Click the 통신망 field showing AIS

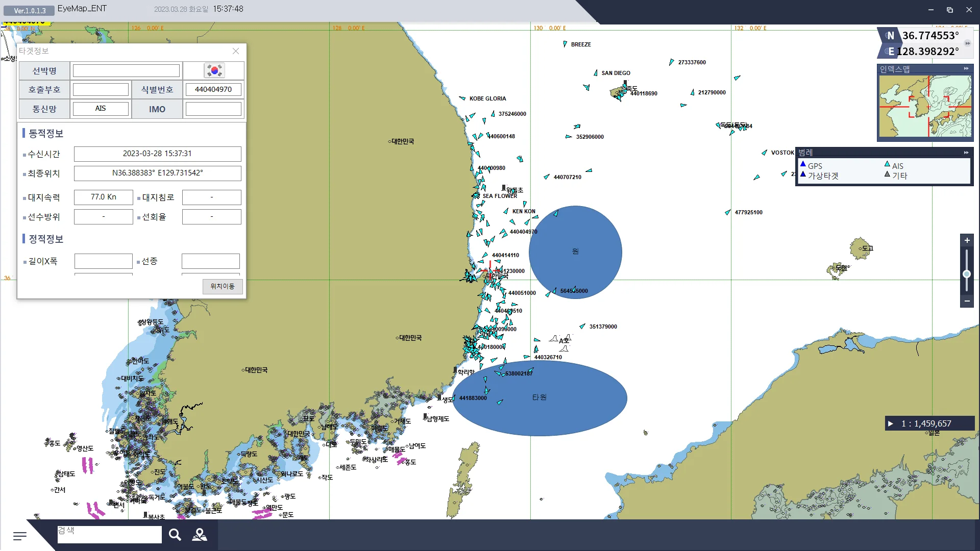tap(101, 109)
